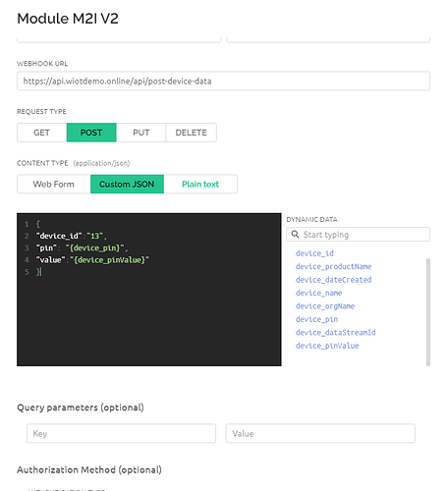Click the query parameter Value field
Image resolution: width=448 pixels, height=491 pixels.
(x=320, y=433)
